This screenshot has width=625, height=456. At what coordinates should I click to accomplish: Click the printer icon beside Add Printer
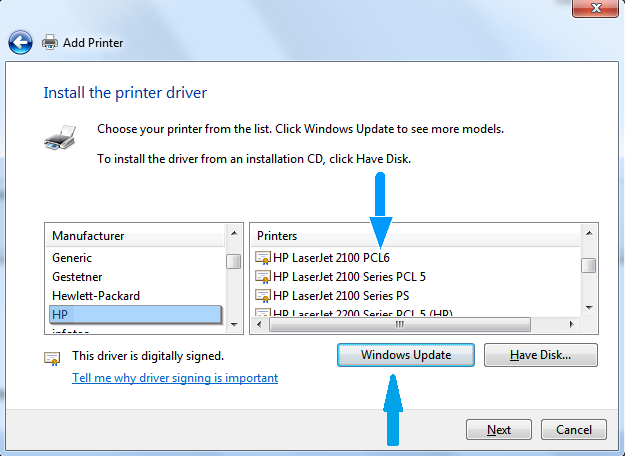click(x=50, y=42)
